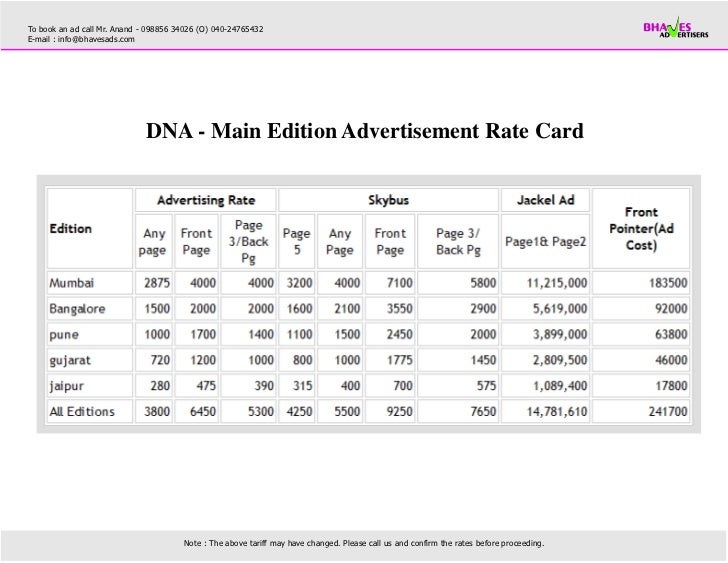728x563 pixels.
Task: Select the Front Pointer value 92000
Action: click(671, 309)
